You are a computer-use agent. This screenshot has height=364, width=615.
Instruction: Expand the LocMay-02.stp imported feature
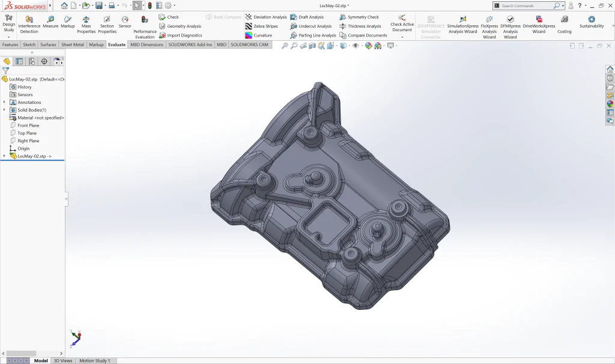[x=4, y=156]
